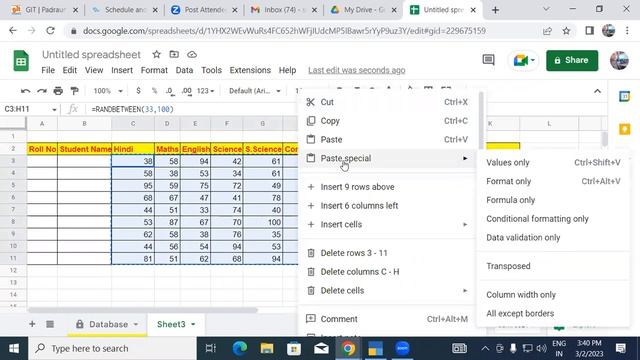This screenshot has height=360, width=640.
Task: Choose Paste from the context menu
Action: coord(387,140)
